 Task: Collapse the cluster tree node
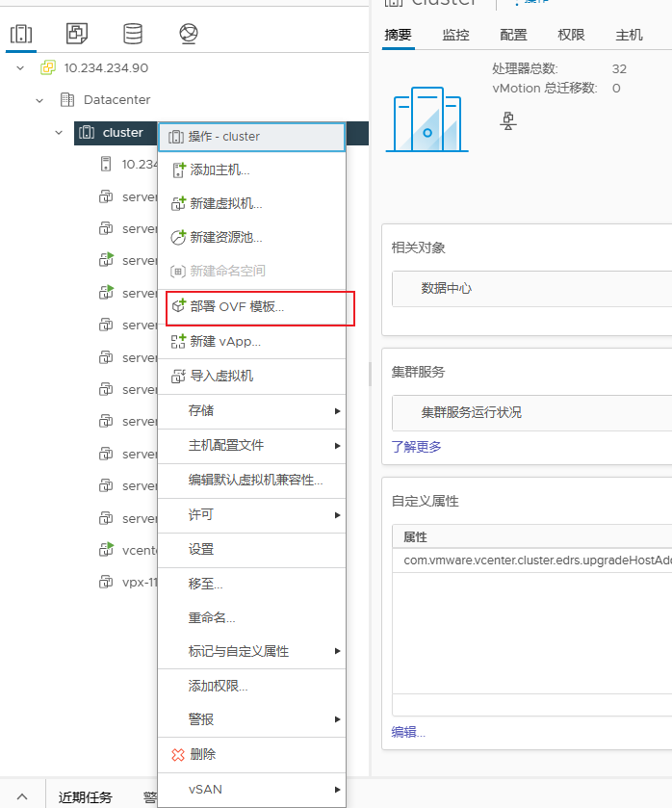point(59,133)
